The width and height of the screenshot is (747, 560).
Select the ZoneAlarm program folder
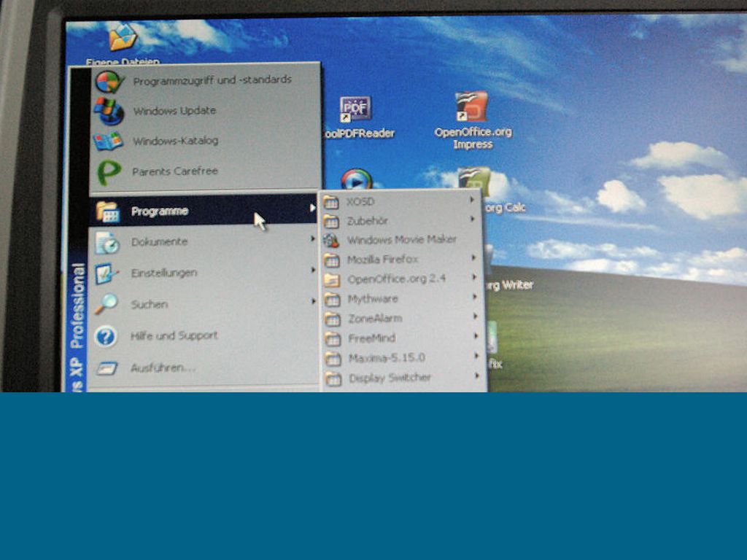pos(375,319)
